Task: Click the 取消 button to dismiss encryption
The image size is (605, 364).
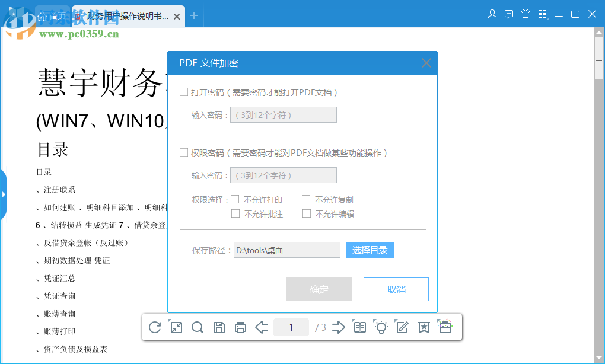Action: (x=396, y=289)
